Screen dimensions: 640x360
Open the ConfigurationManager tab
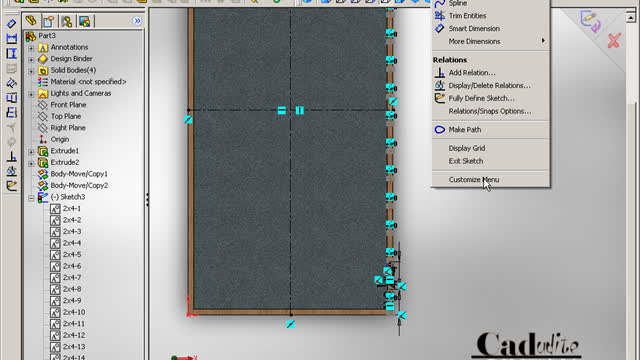[x=67, y=21]
